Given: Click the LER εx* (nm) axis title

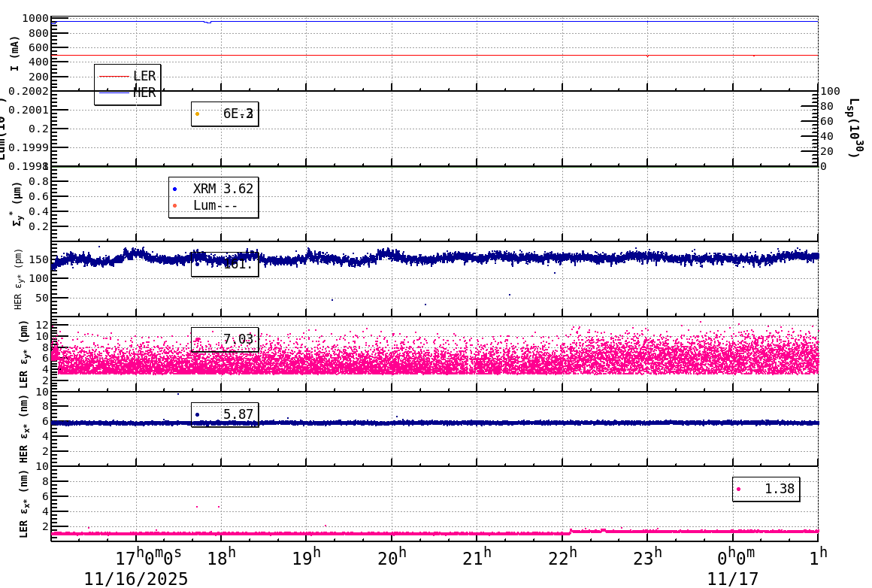Looking at the screenshot, I should 23,505.
